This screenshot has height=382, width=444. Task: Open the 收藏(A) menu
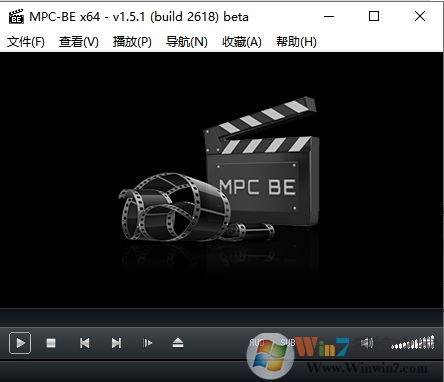pyautogui.click(x=242, y=42)
